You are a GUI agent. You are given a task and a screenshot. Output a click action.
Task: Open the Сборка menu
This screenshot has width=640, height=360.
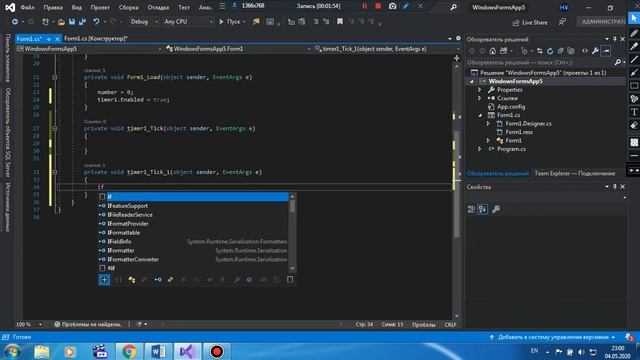click(128, 7)
